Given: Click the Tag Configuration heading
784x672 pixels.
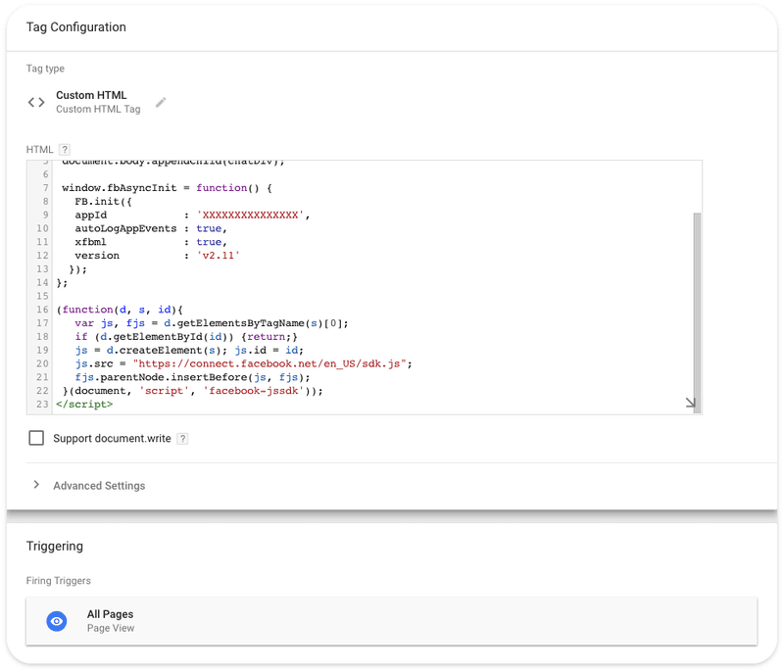Looking at the screenshot, I should (76, 27).
